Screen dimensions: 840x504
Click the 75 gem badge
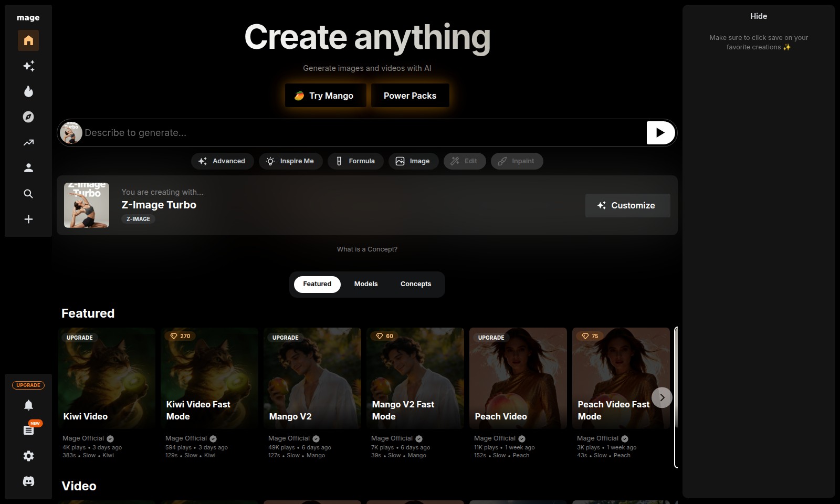[x=590, y=336]
